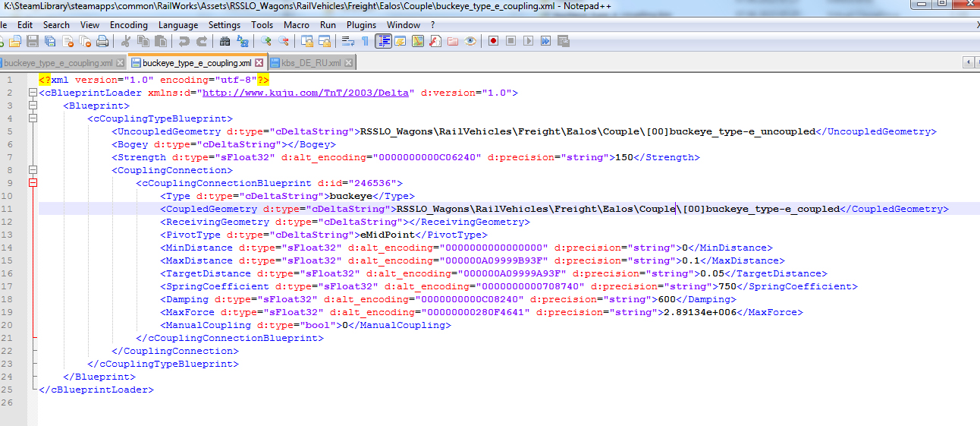Toggle the highlighted indent guide button
The height and width of the screenshot is (426, 980).
[384, 41]
